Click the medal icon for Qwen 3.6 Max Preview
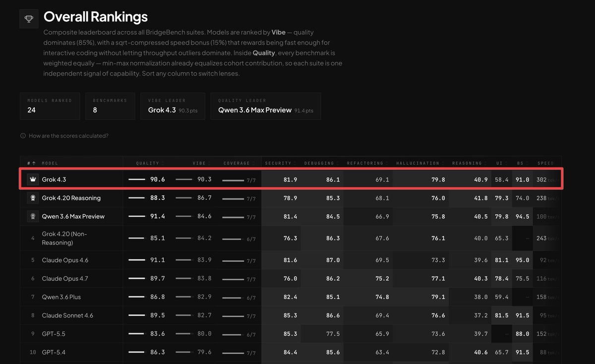 [33, 216]
